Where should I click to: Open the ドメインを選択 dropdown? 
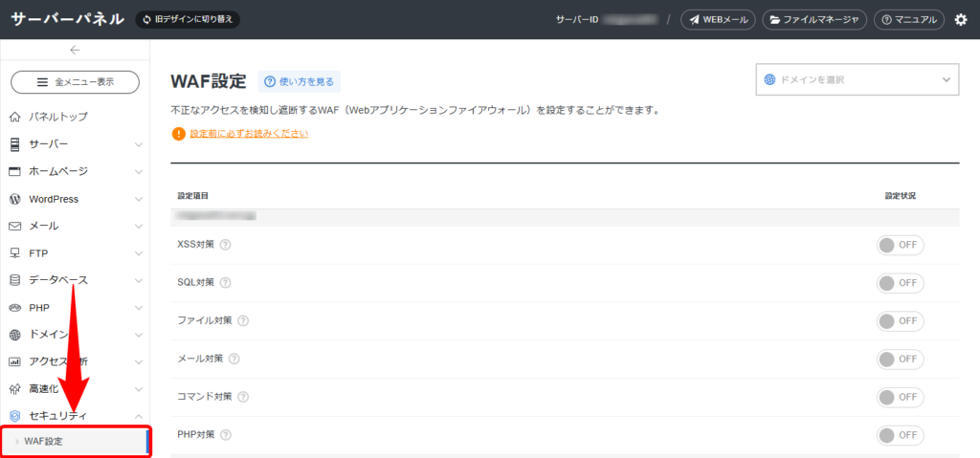857,79
